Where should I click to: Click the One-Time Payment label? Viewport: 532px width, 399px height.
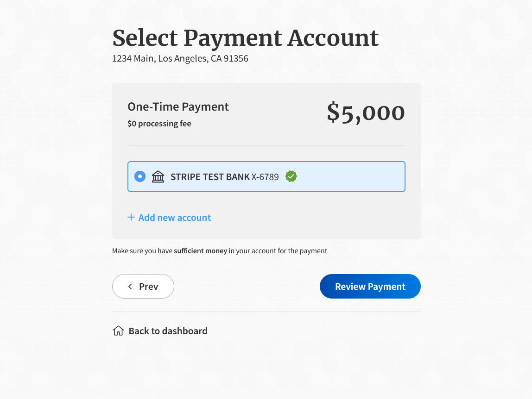point(178,107)
